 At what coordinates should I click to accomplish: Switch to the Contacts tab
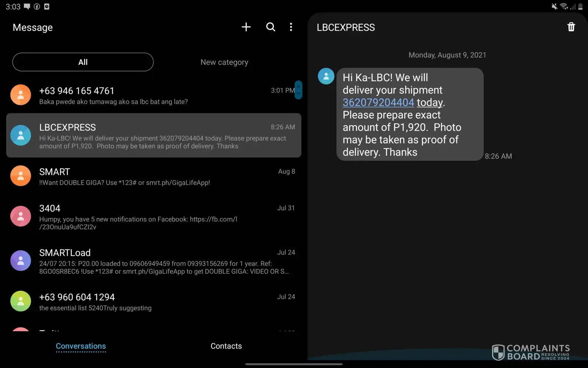[x=226, y=346]
